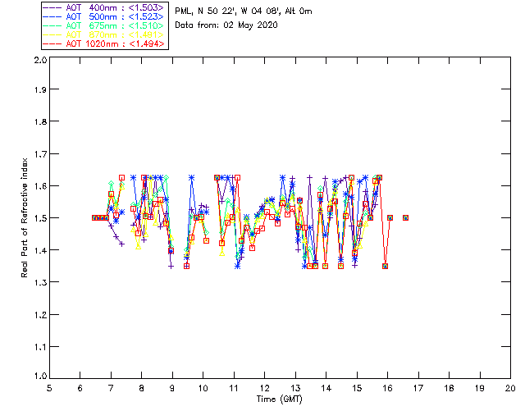Image resolution: width=525 pixels, height=420 pixels.
Task: Click the 'Real Part of Refractive Index' axis title
Action: pyautogui.click(x=25, y=218)
